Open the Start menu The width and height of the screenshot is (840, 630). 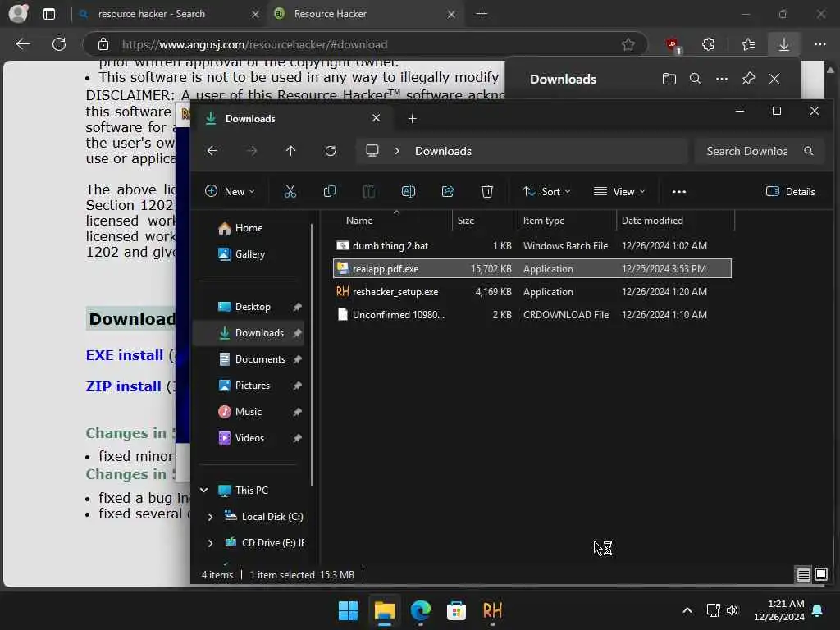[348, 610]
